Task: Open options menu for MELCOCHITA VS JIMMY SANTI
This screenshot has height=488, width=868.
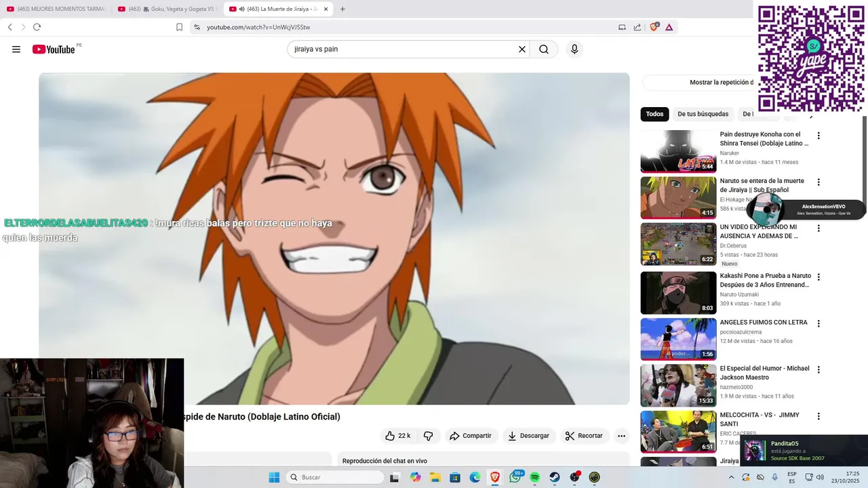Action: [818, 416]
